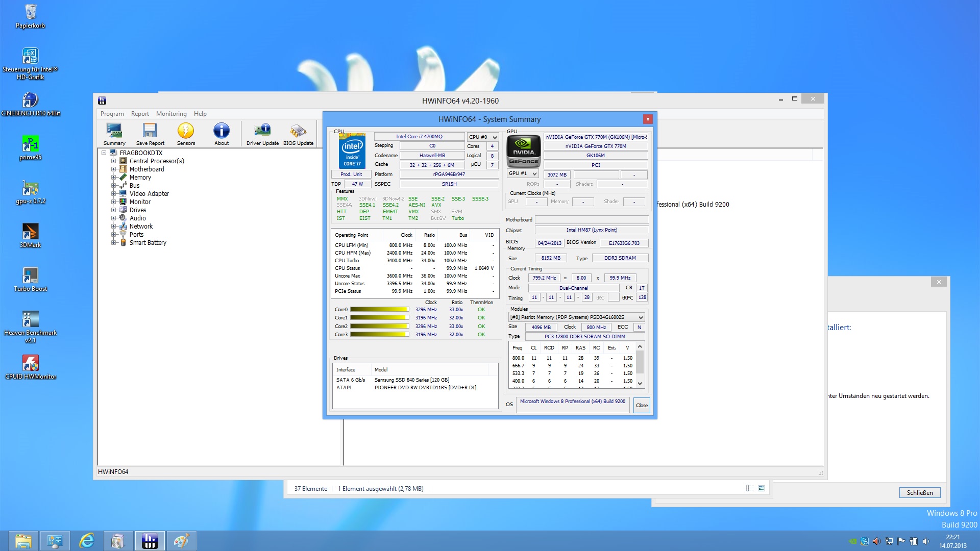
Task: Launch BIOS Update from toolbar
Action: (298, 134)
